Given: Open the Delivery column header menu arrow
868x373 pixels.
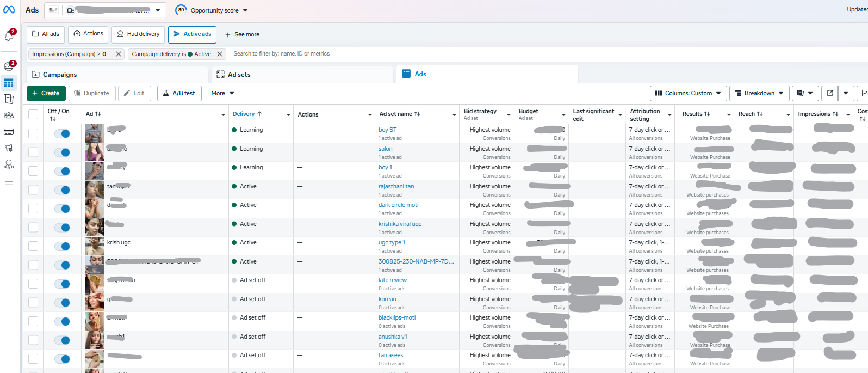Looking at the screenshot, I should 288,115.
